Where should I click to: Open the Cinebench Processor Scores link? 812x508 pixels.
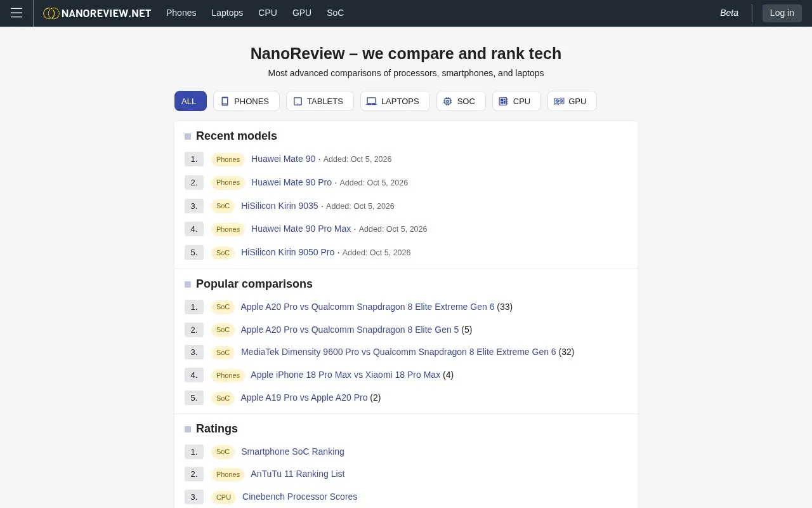pos(299,497)
